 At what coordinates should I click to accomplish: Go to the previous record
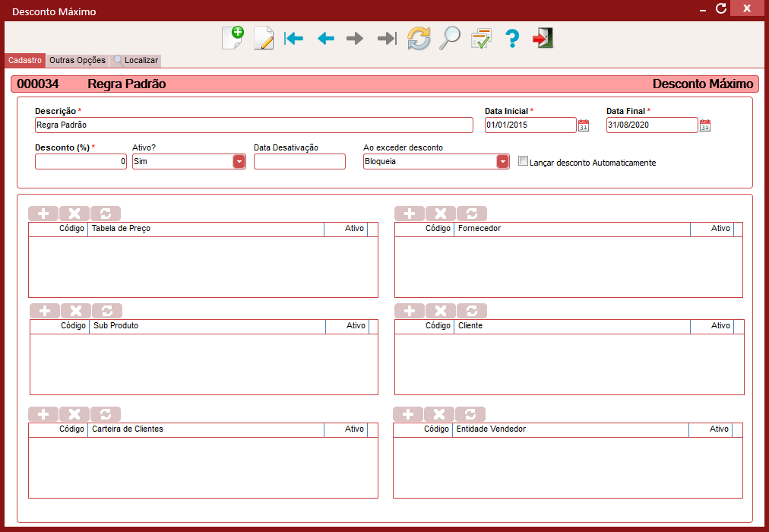pyautogui.click(x=326, y=38)
